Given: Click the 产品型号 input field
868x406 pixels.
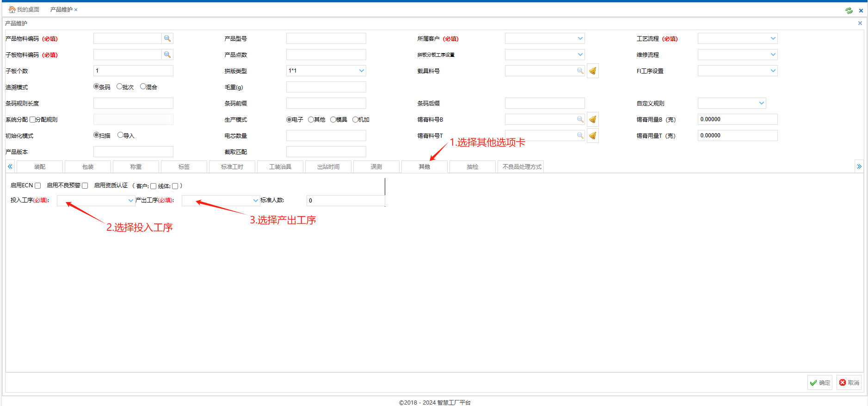Looking at the screenshot, I should coord(326,39).
